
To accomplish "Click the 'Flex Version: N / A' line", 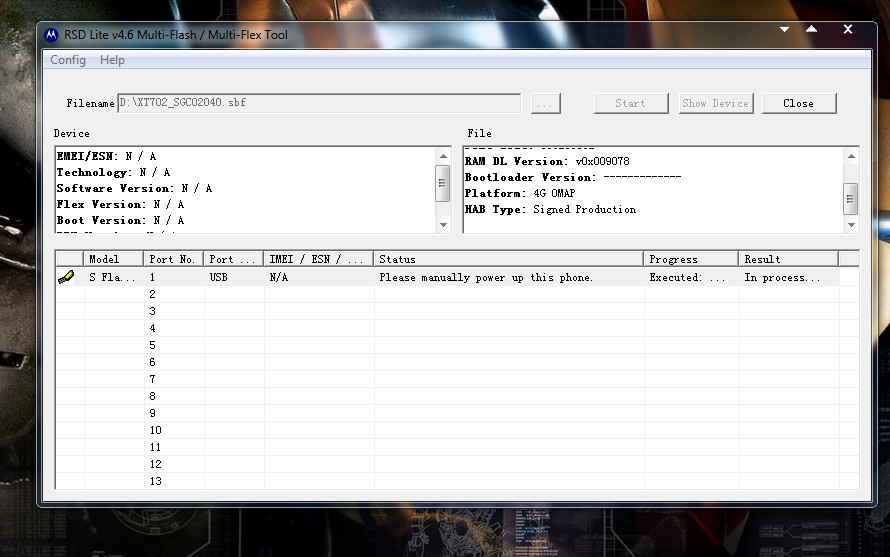I will click(120, 204).
